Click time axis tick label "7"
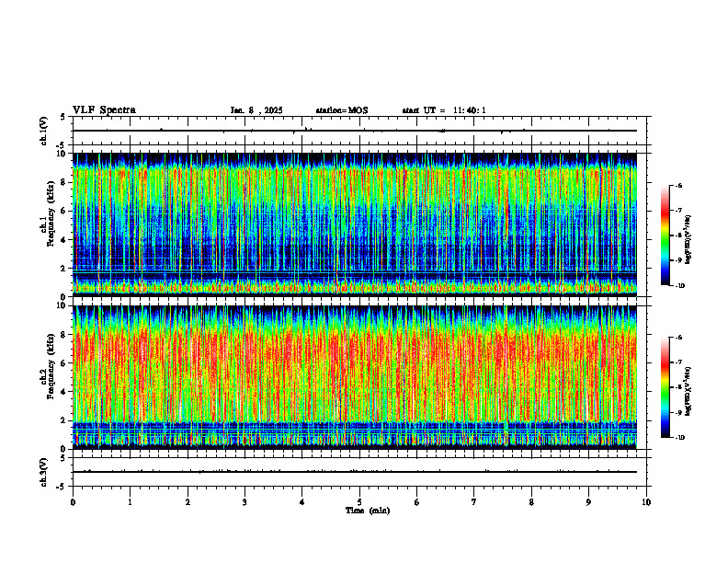Image resolution: width=728 pixels, height=563 pixels. 474,502
